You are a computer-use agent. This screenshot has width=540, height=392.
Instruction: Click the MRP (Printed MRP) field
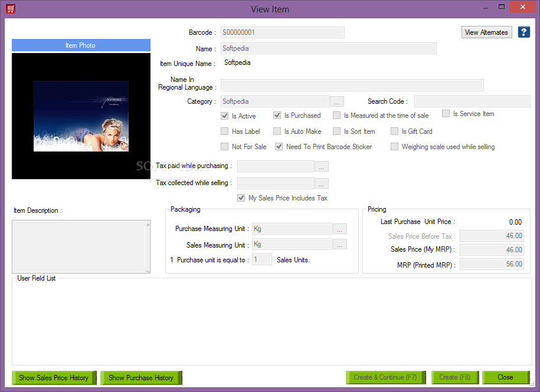[492, 264]
